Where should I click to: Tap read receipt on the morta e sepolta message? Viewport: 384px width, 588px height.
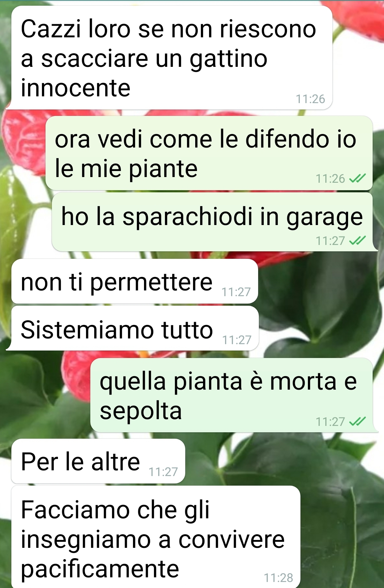(357, 421)
